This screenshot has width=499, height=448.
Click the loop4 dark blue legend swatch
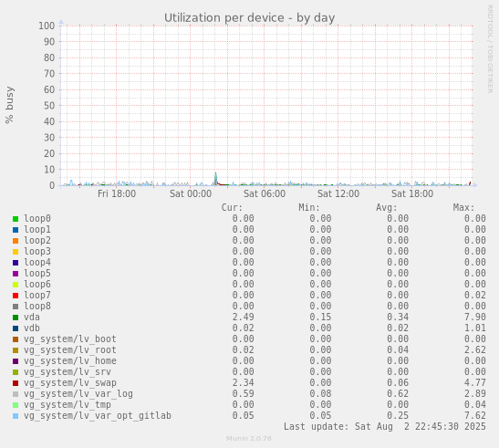click(x=16, y=263)
